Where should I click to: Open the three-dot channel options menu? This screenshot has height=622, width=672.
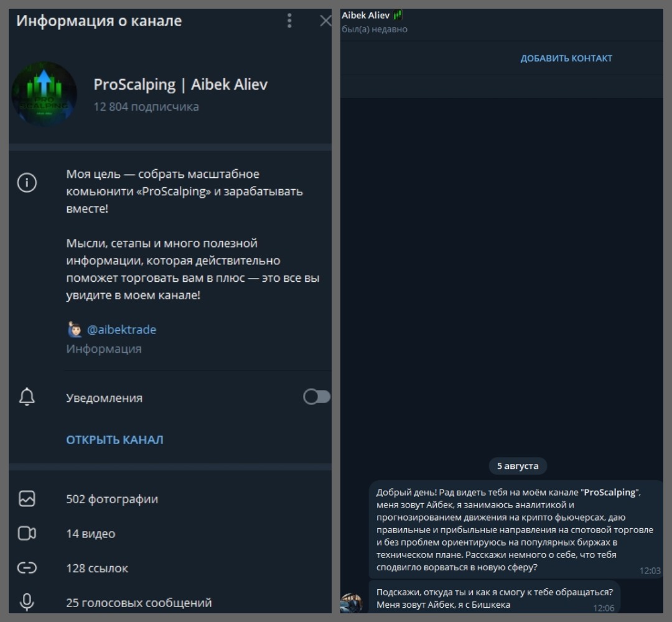[x=289, y=21]
